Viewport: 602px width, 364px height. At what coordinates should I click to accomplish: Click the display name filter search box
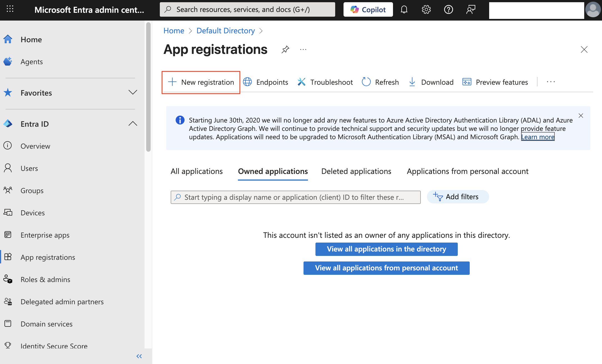(295, 197)
